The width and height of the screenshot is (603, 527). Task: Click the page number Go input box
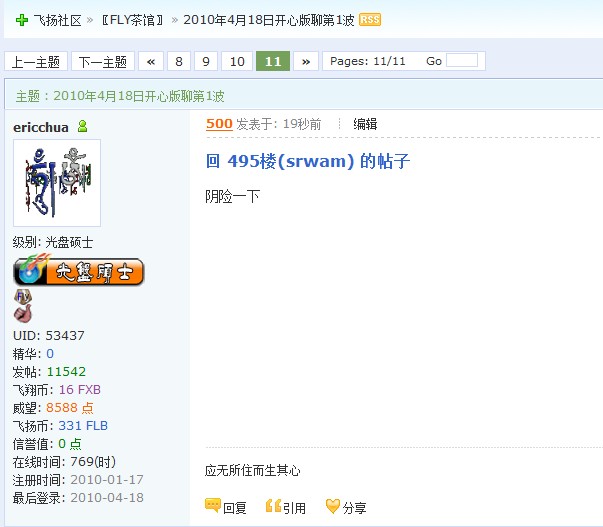[x=462, y=61]
